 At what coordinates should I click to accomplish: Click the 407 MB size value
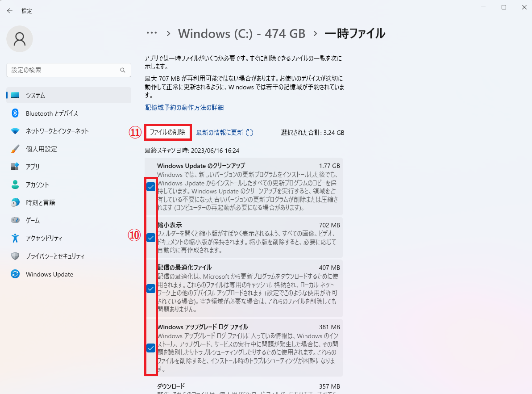click(x=329, y=268)
